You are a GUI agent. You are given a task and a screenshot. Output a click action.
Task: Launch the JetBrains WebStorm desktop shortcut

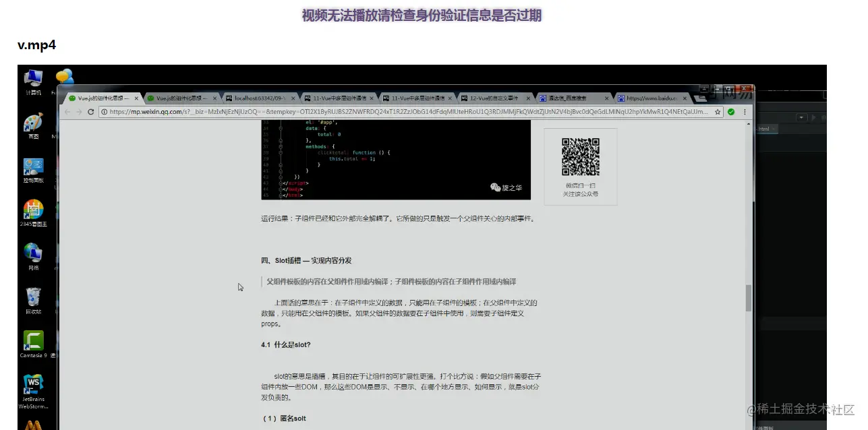pyautogui.click(x=33, y=392)
